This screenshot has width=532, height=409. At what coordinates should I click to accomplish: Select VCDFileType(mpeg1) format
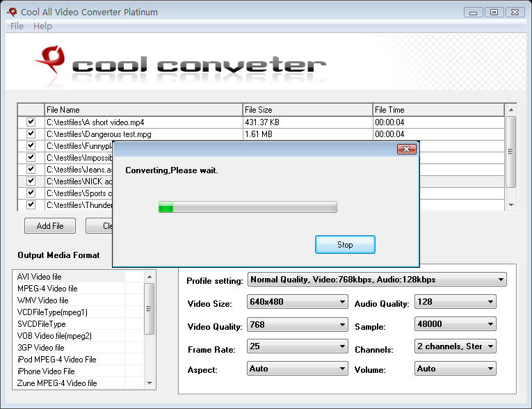click(78, 312)
